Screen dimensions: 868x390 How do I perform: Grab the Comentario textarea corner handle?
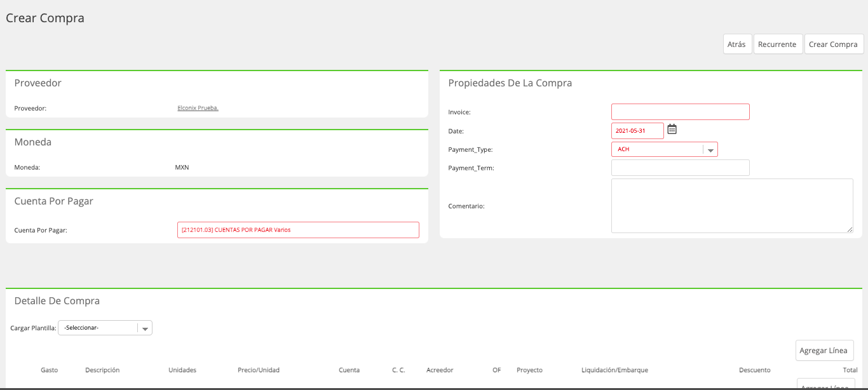tap(850, 229)
